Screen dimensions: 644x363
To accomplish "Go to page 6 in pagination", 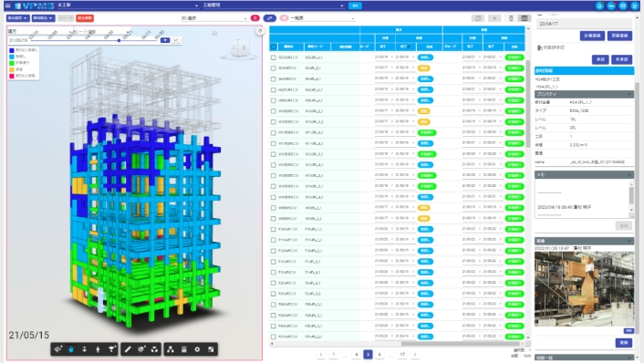I will click(379, 355).
